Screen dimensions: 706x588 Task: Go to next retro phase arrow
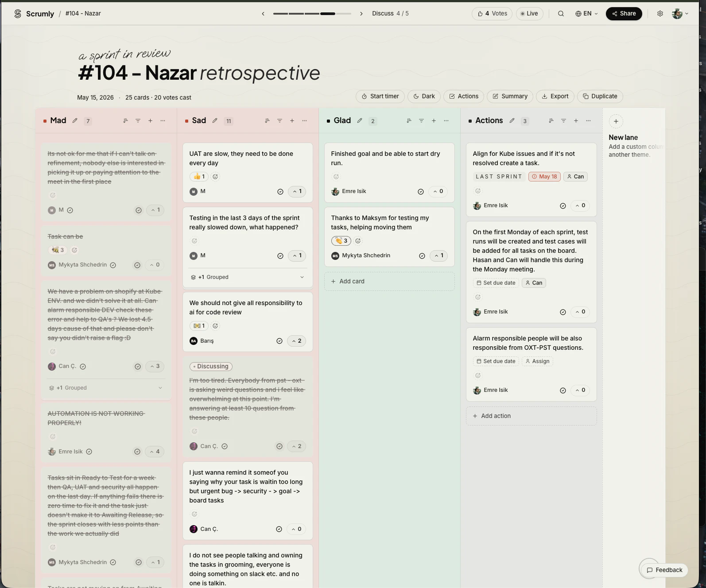(361, 14)
